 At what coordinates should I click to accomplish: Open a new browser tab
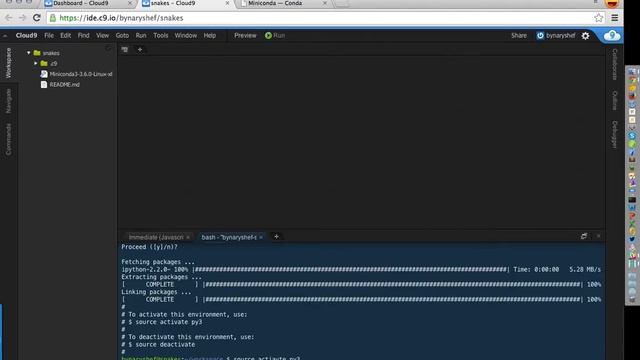coord(342,4)
